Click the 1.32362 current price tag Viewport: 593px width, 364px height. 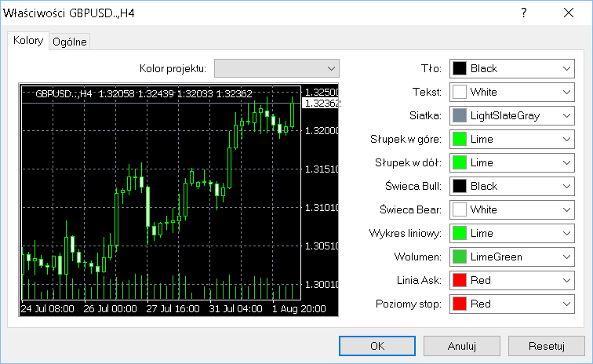point(321,104)
